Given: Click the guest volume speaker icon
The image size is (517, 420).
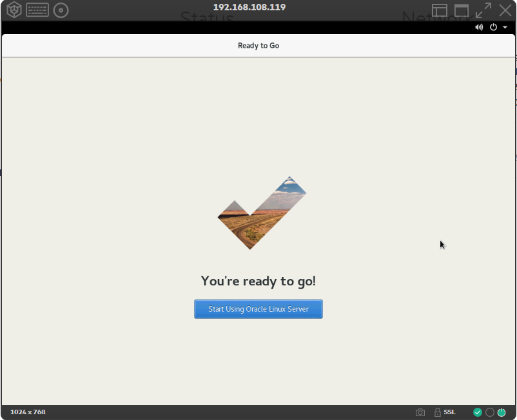Looking at the screenshot, I should coord(479,27).
